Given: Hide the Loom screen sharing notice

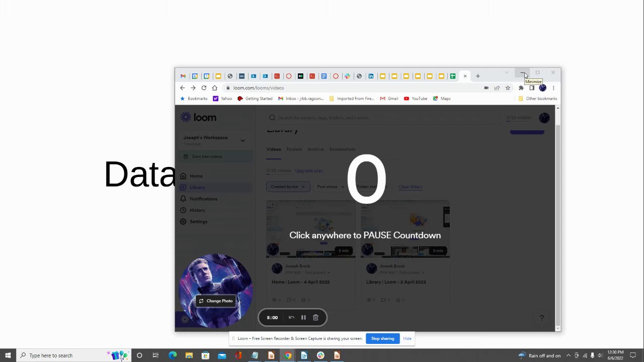Looking at the screenshot, I should [x=407, y=338].
